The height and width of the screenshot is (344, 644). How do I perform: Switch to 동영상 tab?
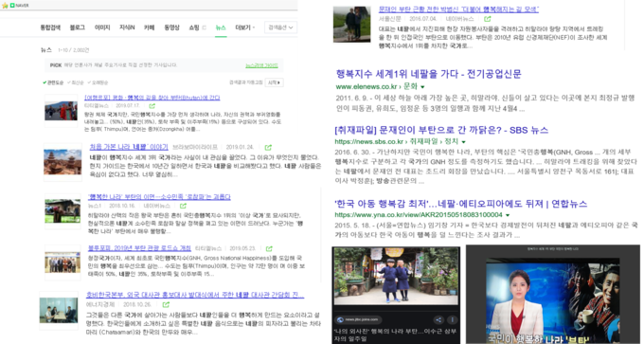(x=171, y=27)
